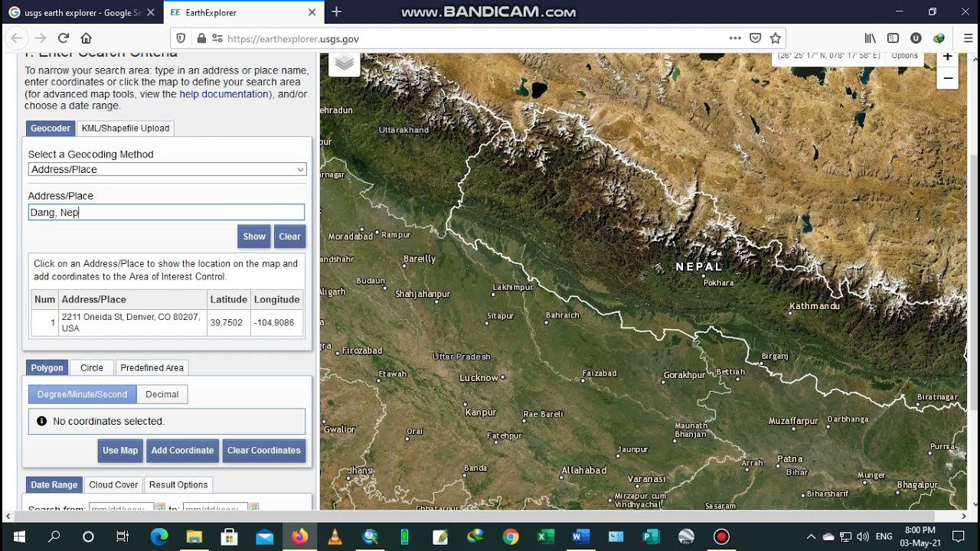This screenshot has width=980, height=551.
Task: Open the Predefined Area tab
Action: [152, 367]
